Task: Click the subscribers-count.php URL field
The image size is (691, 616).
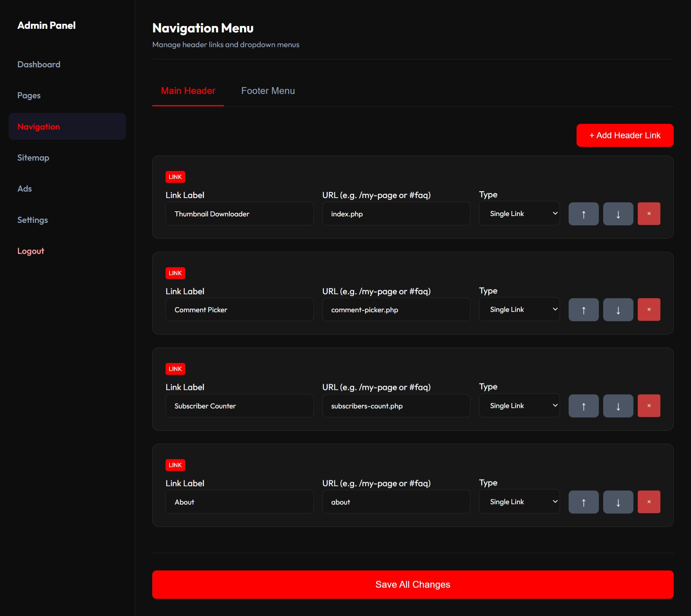Action: pyautogui.click(x=396, y=406)
